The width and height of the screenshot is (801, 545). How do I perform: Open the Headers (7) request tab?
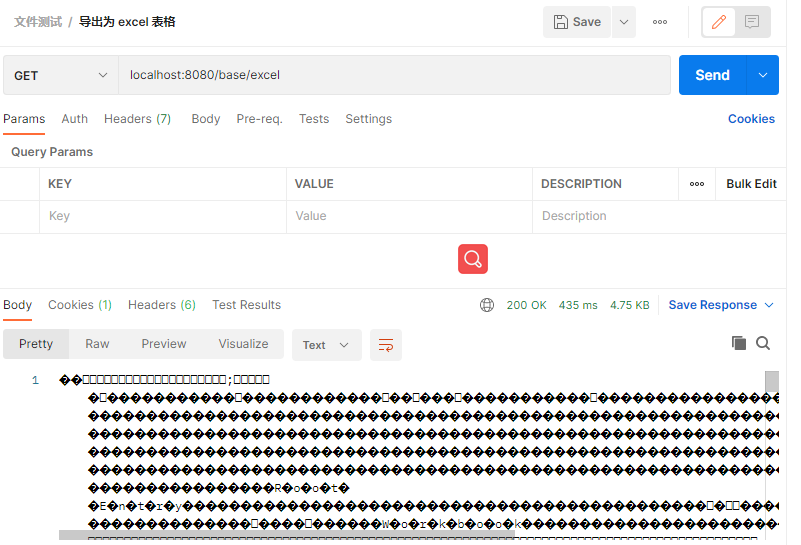coord(137,119)
